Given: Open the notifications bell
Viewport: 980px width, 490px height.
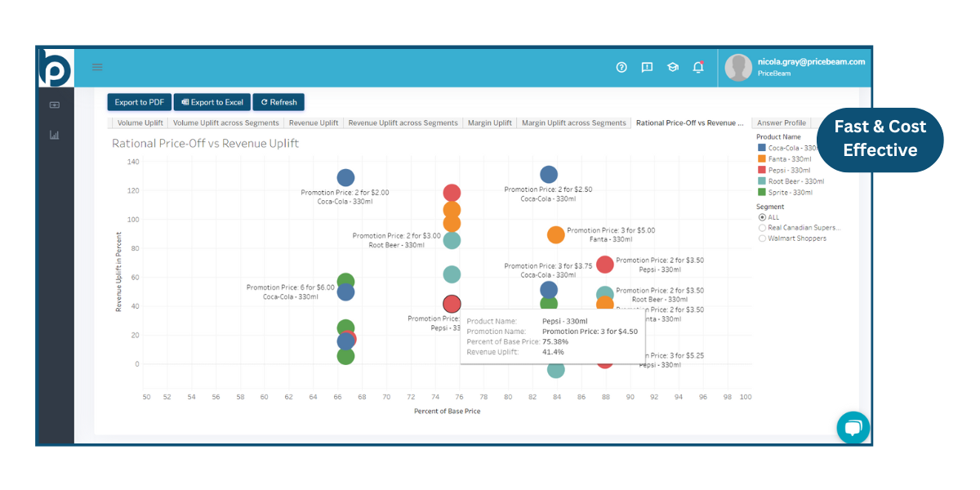Looking at the screenshot, I should coord(698,67).
